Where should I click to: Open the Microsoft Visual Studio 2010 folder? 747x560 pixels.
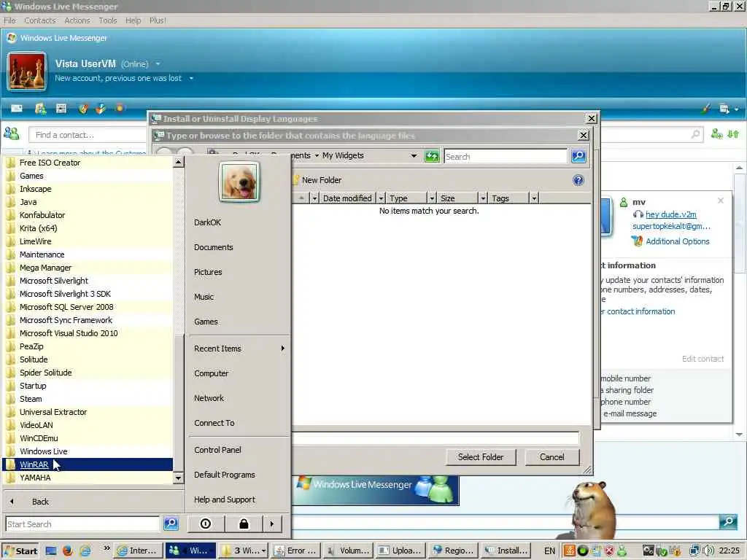(88, 332)
